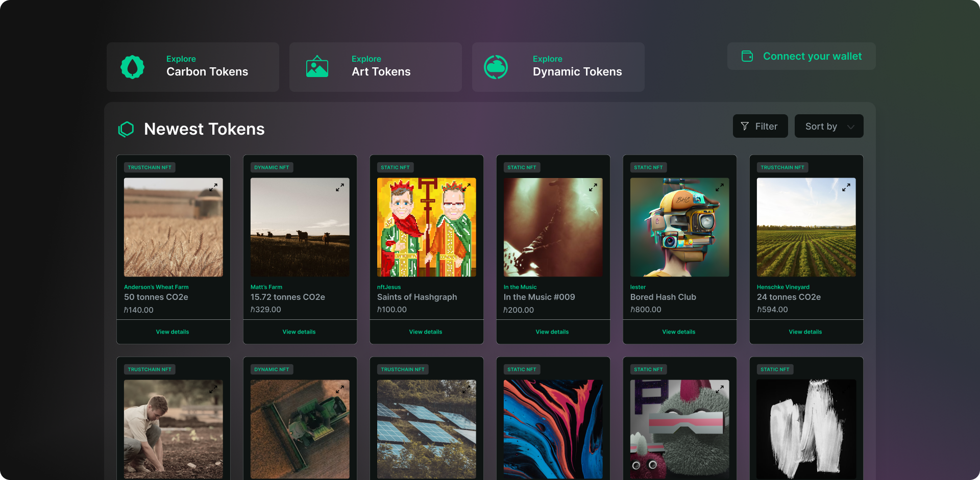This screenshot has height=480, width=980.
Task: Open the wheat field thumbnail
Action: (x=174, y=227)
